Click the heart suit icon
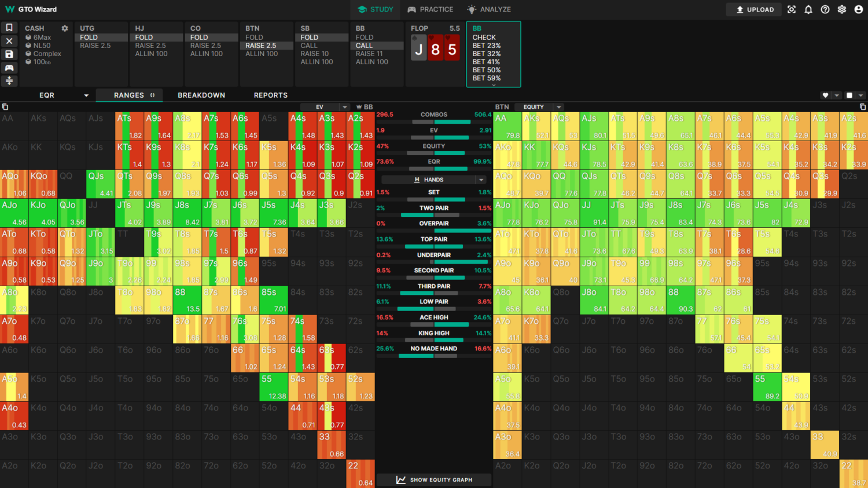 pos(826,95)
